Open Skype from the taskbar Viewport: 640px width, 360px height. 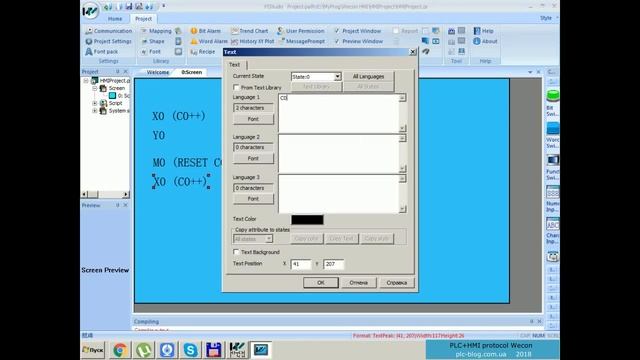pos(190,350)
